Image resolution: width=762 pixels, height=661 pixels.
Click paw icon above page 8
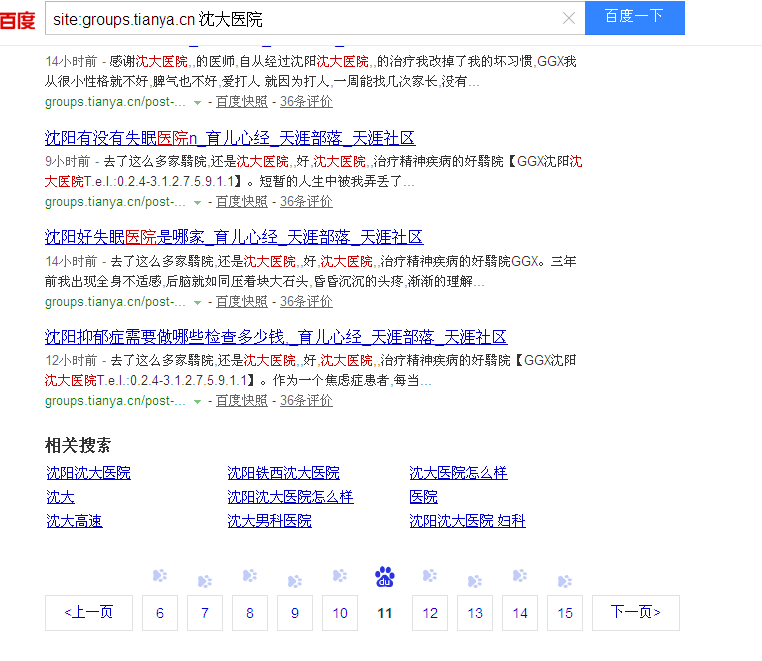pos(250,575)
